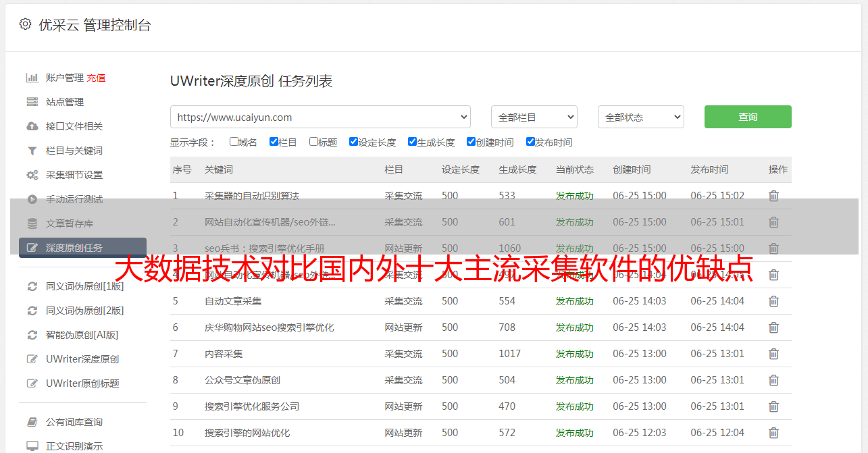Click the server icon for 站点管理

click(32, 102)
